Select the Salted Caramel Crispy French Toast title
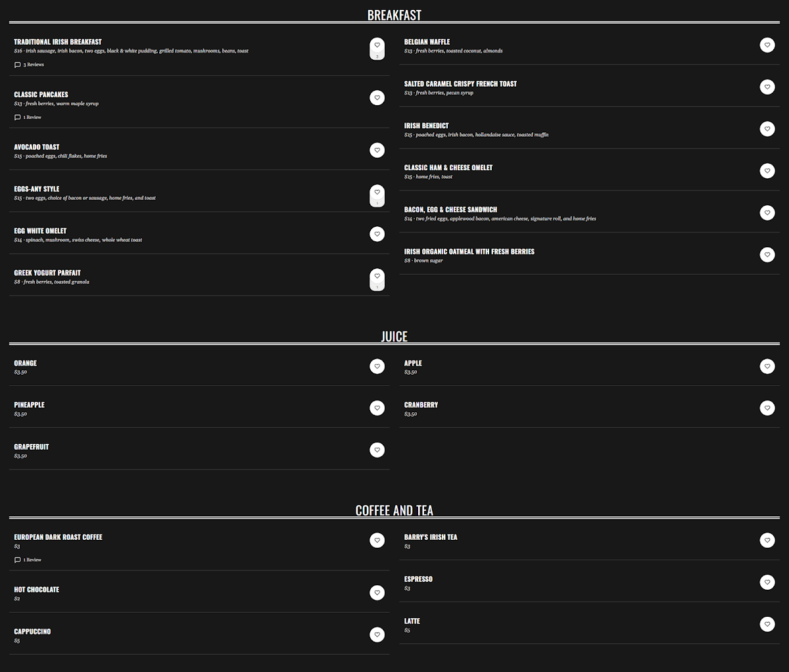 coord(460,84)
